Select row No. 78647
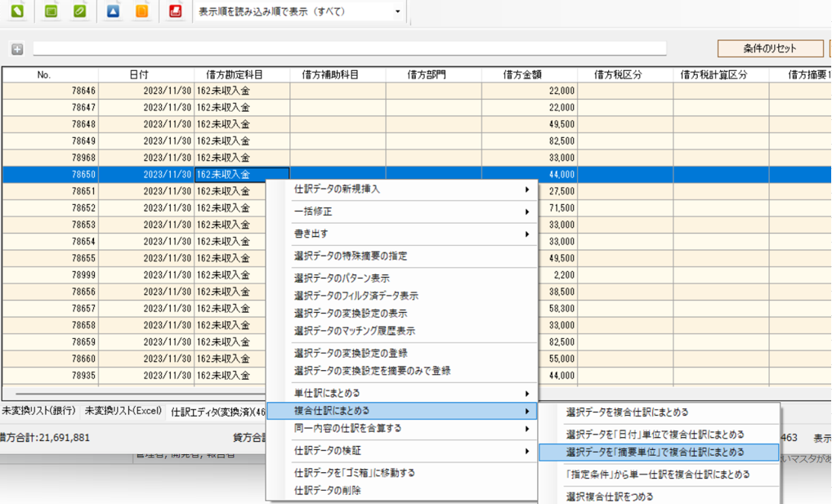The height and width of the screenshot is (504, 832). [x=417, y=107]
